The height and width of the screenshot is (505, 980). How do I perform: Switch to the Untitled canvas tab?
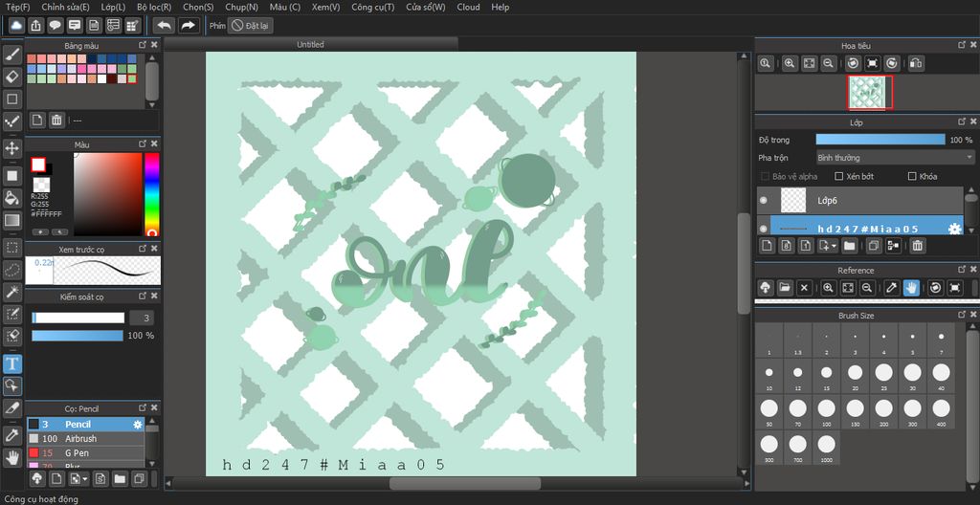click(x=311, y=44)
